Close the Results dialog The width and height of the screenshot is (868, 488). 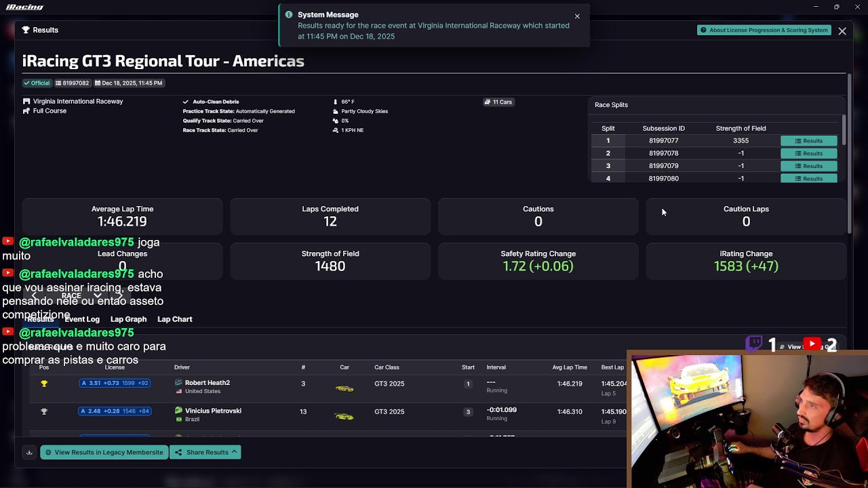click(842, 31)
